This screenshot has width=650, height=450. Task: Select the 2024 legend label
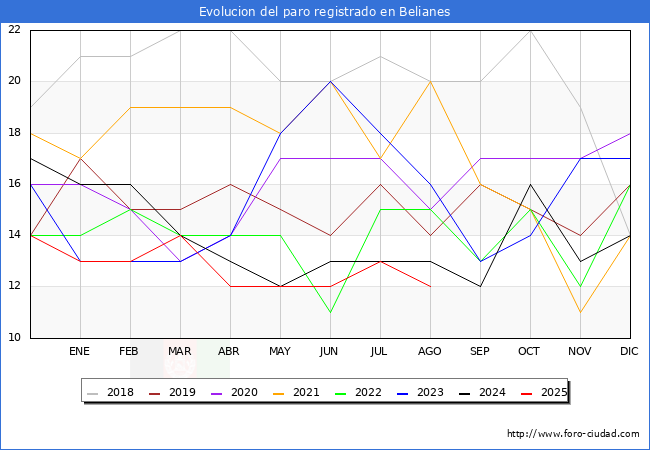pos(492,392)
